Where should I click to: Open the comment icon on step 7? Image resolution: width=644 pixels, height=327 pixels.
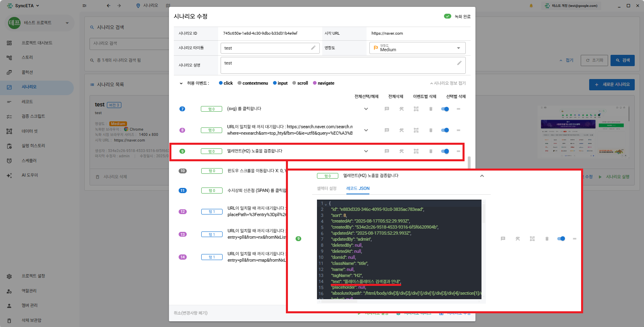387,109
